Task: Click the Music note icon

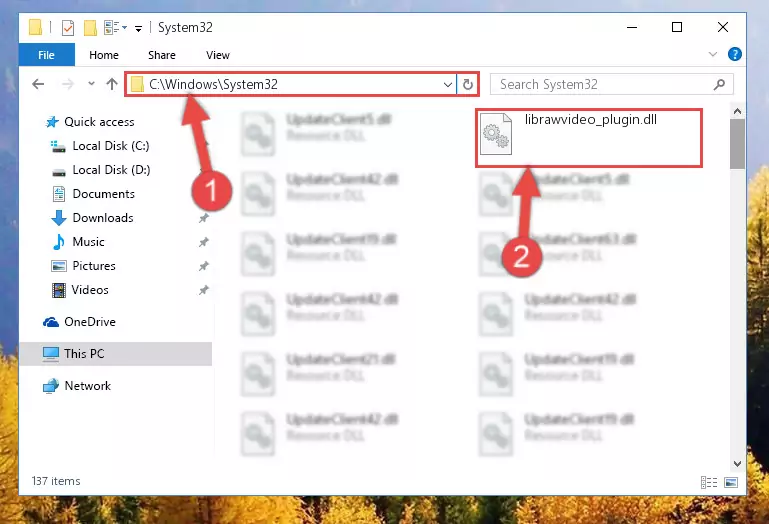Action: (x=59, y=242)
